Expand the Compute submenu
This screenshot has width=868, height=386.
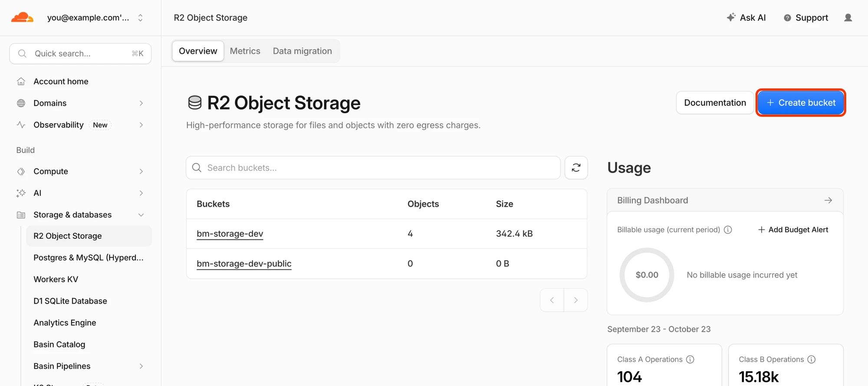click(x=141, y=171)
